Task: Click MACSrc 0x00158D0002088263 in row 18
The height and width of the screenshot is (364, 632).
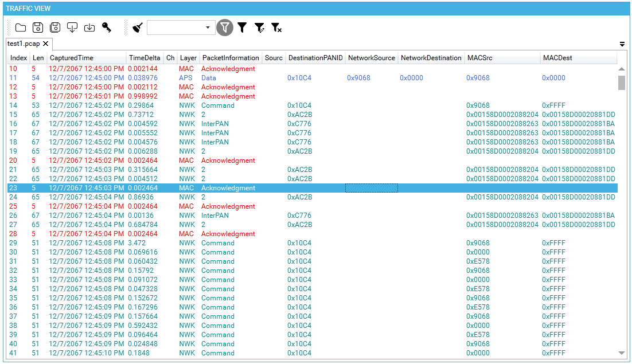Action: coord(502,142)
